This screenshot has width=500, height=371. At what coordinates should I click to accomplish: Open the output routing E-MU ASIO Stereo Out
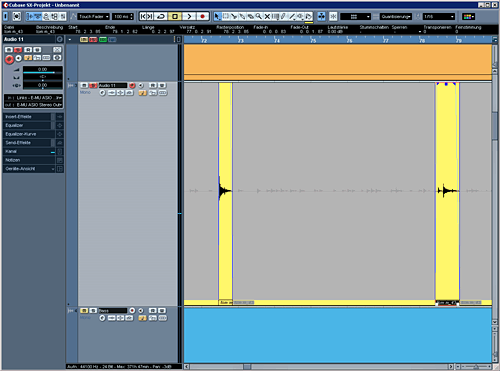(x=34, y=105)
